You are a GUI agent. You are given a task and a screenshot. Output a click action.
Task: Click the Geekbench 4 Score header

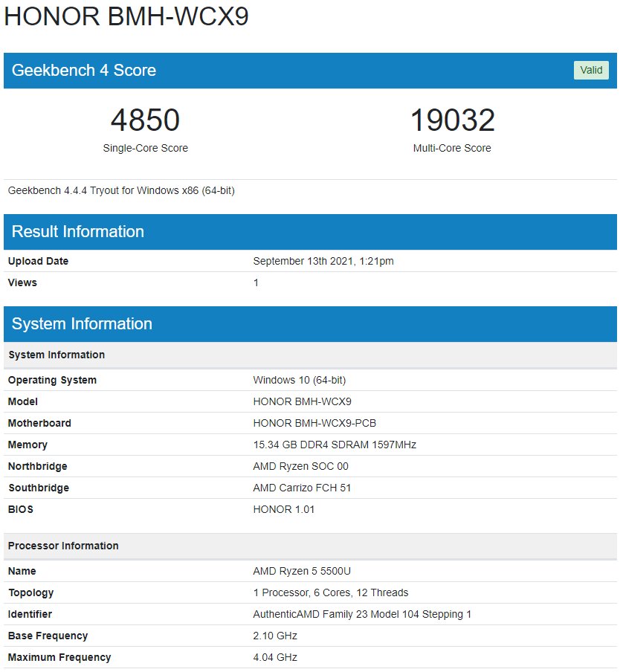[x=310, y=71]
